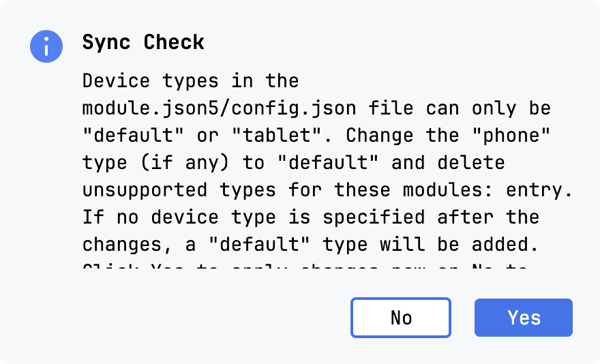Click "specified after the" text
Image resolution: width=600 pixels, height=364 pixels.
pos(431,217)
